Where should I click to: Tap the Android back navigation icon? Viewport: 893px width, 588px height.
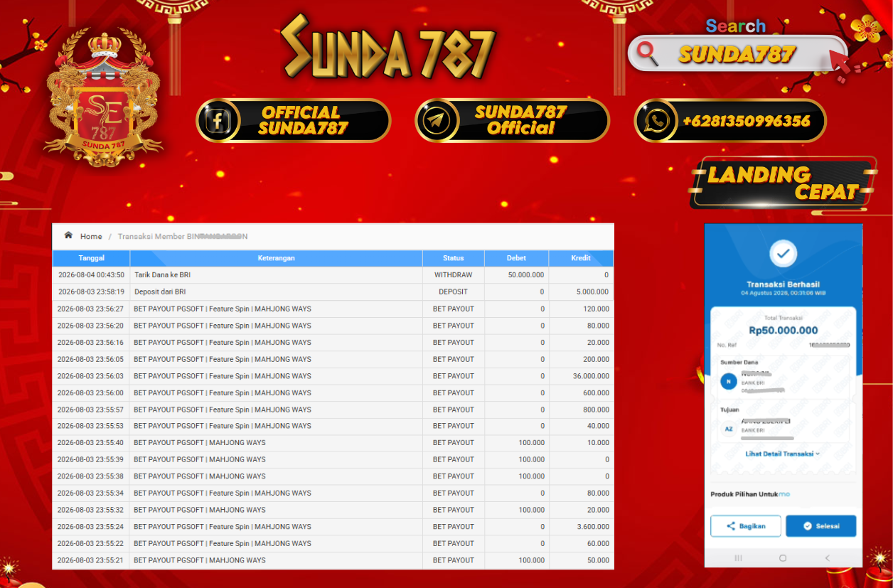[828, 558]
